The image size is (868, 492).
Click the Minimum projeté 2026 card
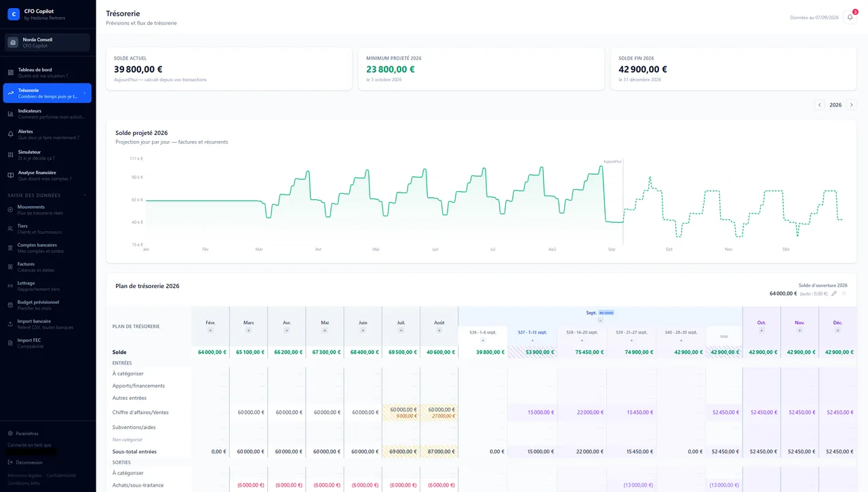481,69
